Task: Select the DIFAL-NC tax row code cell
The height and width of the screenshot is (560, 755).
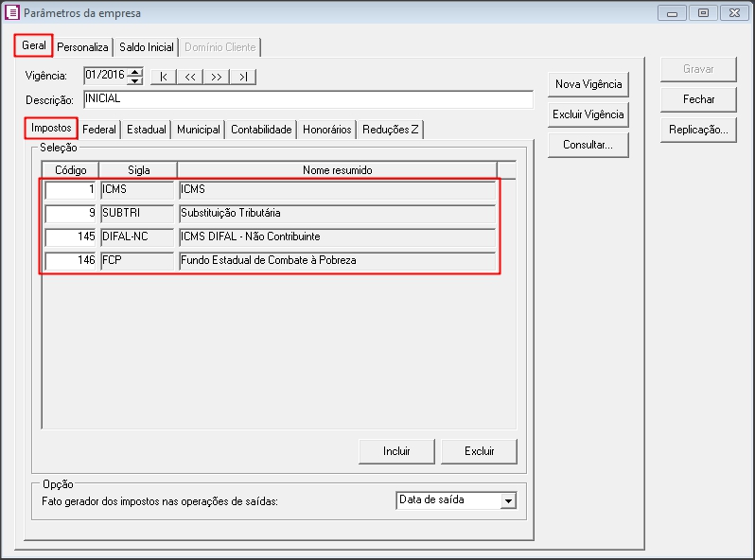Action: click(71, 236)
